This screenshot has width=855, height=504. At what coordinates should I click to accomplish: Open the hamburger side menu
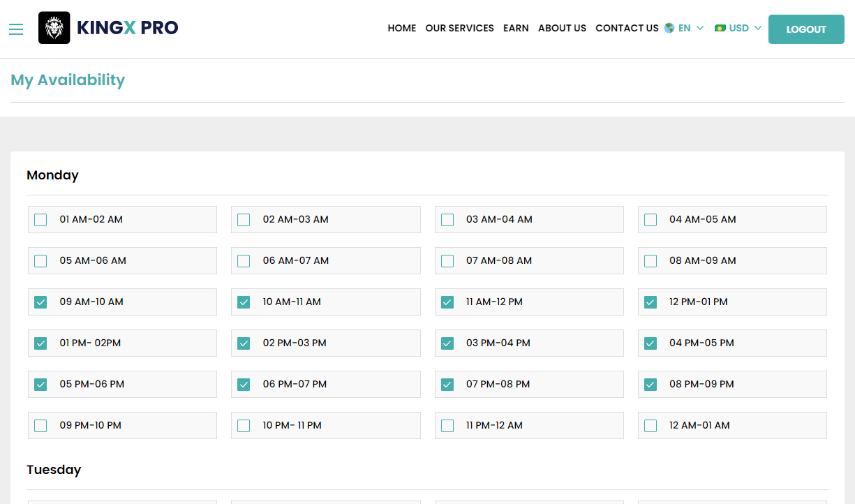(x=16, y=29)
